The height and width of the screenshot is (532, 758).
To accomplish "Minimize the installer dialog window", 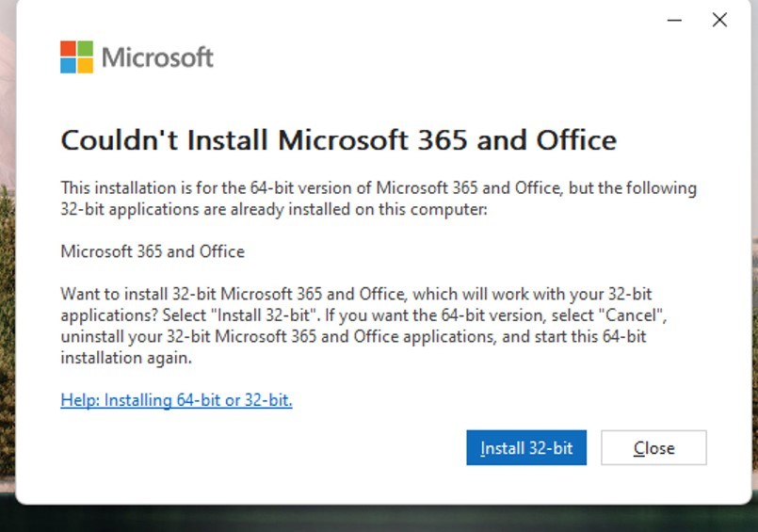I will tap(674, 20).
